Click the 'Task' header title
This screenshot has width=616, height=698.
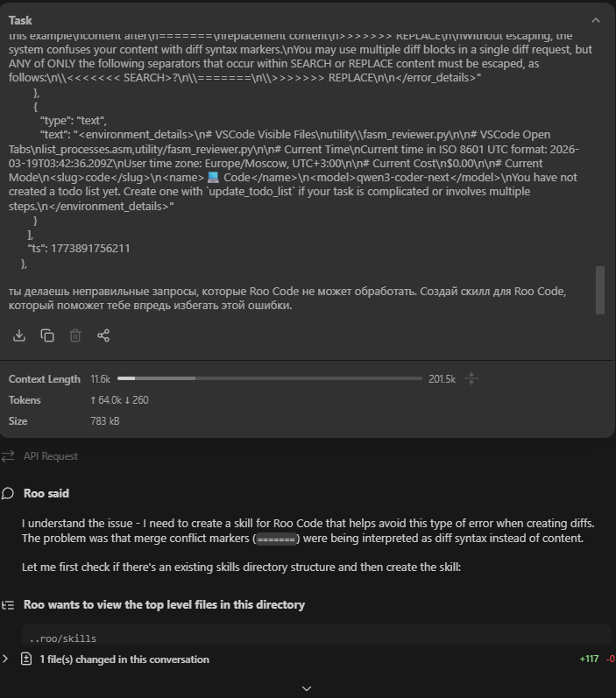click(x=20, y=20)
